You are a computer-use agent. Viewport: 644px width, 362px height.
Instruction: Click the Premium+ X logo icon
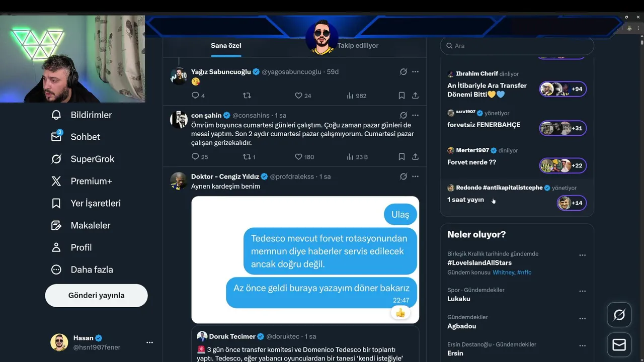click(56, 181)
